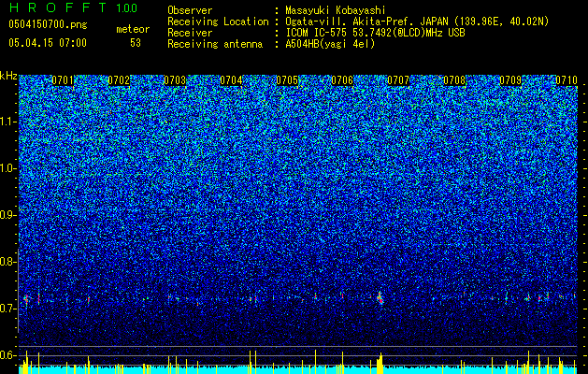Click the 0703 time marker
The image size is (588, 374).
[x=175, y=80]
